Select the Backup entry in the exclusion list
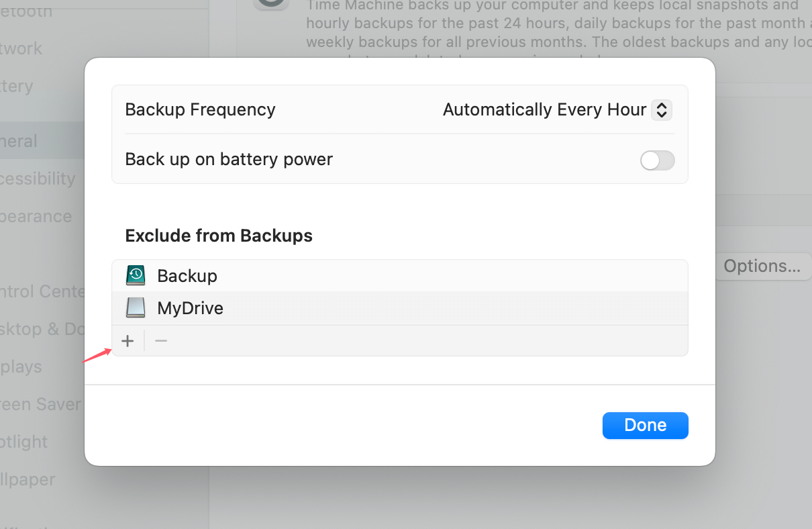This screenshot has height=529, width=812. (x=336, y=275)
